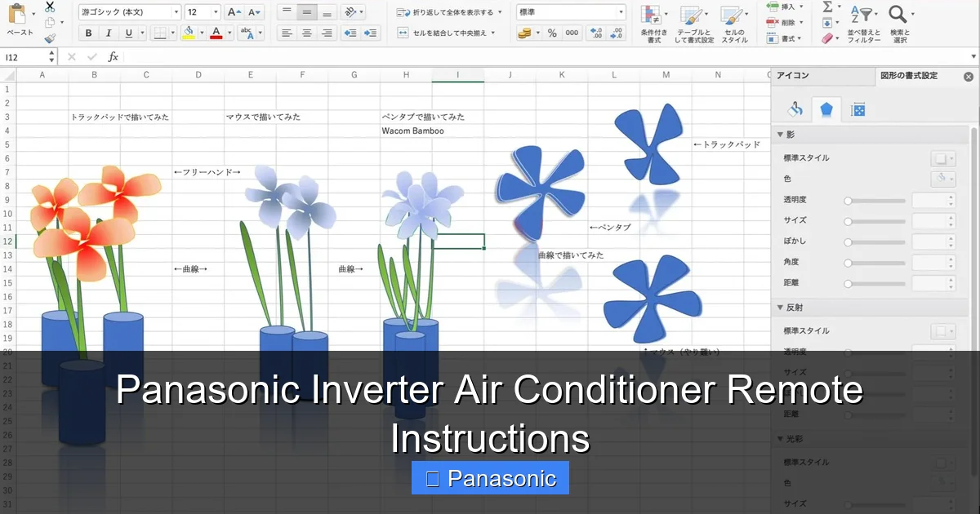Open the Effects pentagon tab
The image size is (980, 514).
[826, 109]
